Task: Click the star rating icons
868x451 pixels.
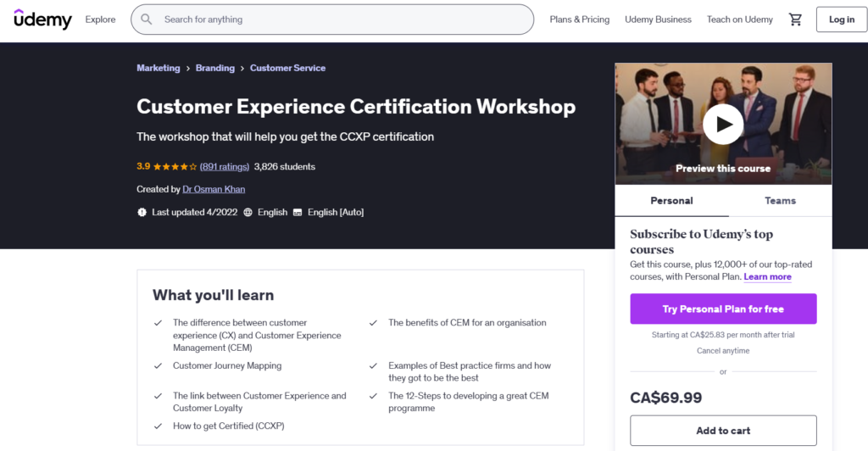Action: pos(175,166)
